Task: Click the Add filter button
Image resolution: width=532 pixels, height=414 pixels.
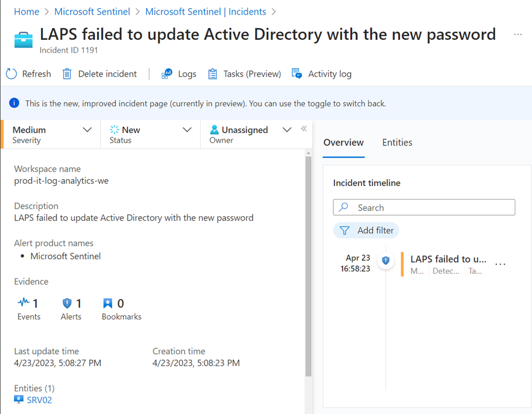Action: coord(366,231)
